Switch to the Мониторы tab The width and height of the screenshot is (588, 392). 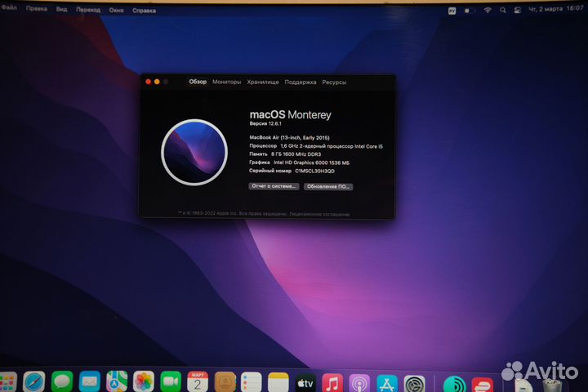click(226, 82)
